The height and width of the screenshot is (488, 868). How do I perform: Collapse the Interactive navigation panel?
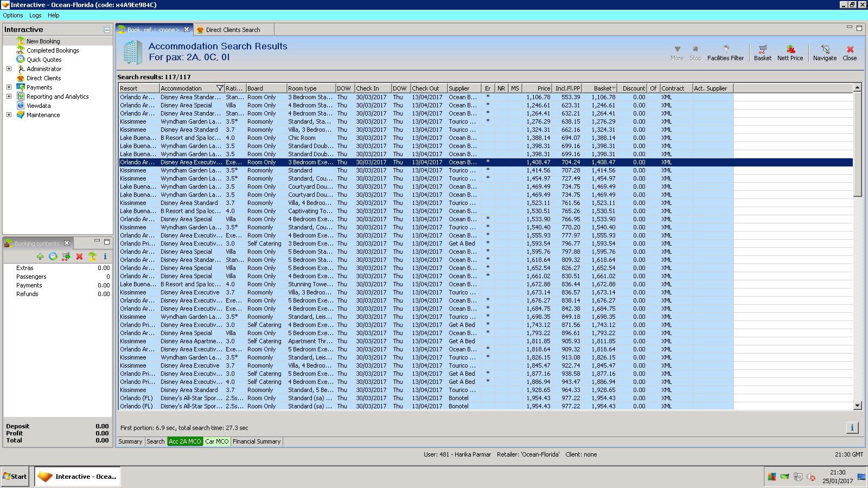tap(107, 30)
